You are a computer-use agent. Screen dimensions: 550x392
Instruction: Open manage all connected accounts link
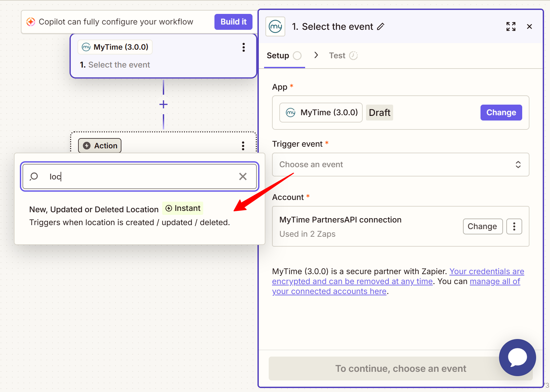(396, 286)
